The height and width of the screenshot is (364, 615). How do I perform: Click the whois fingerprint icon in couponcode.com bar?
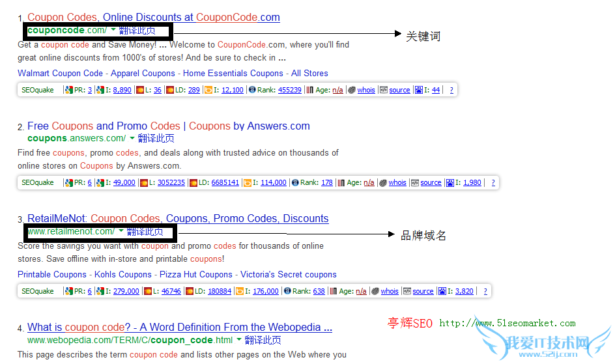click(352, 90)
